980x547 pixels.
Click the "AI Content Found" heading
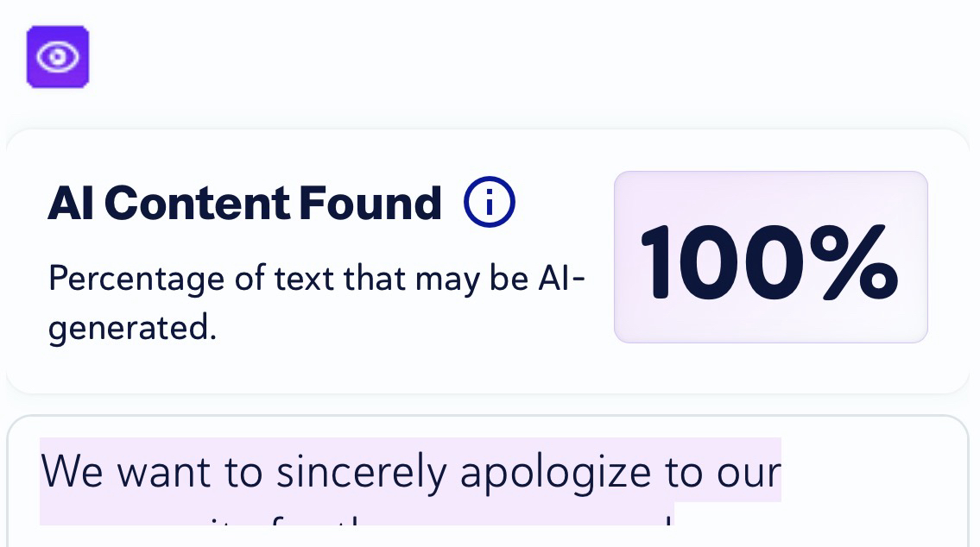click(x=244, y=204)
